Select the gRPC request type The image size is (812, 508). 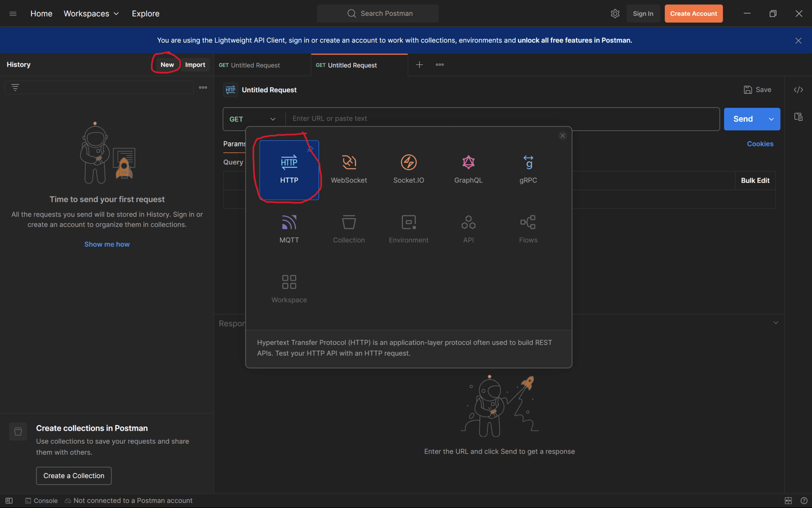pos(528,170)
